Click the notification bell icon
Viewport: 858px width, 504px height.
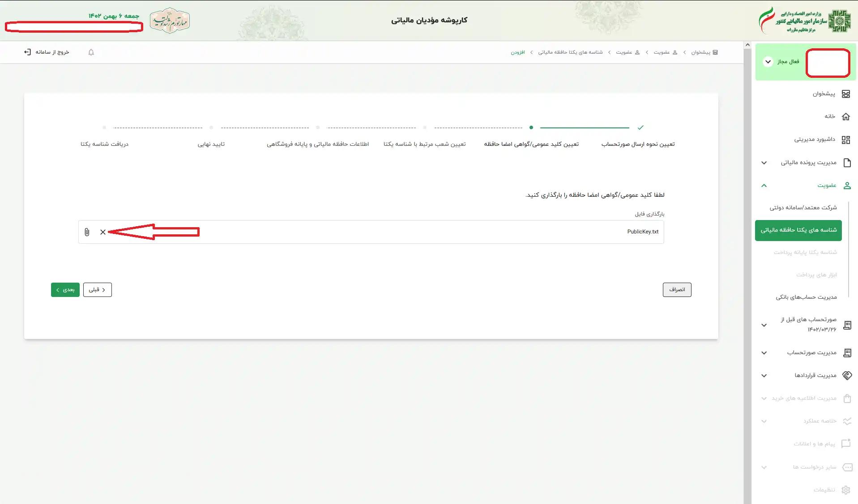91,52
